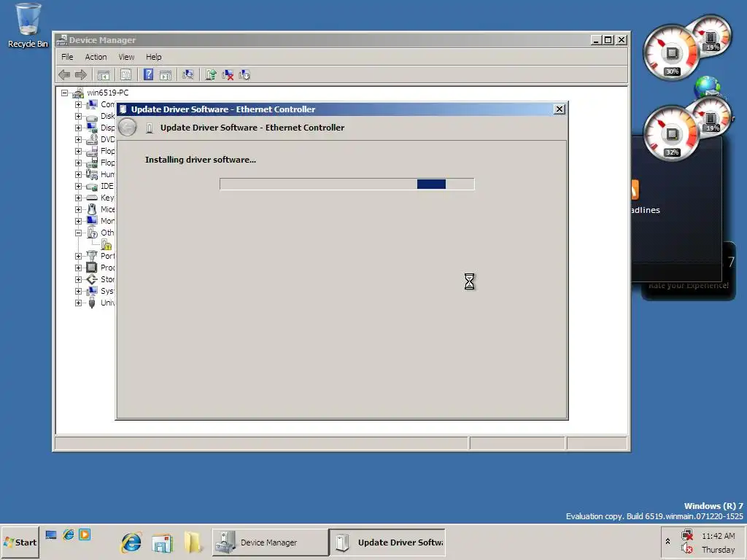Select the Ethernet Controller warning icon under Other devices
This screenshot has width=747, height=560.
point(107,245)
